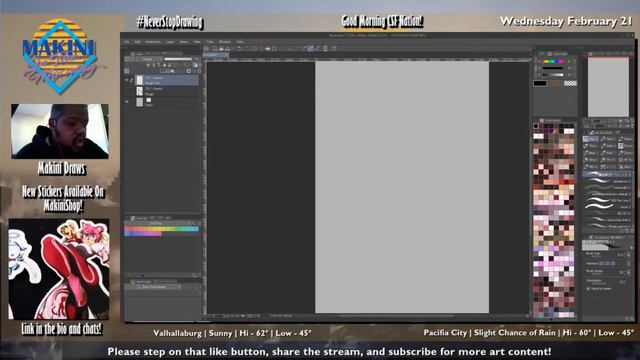
Task: Pick the first swatch in Color Set panel
Action: [x=536, y=126]
